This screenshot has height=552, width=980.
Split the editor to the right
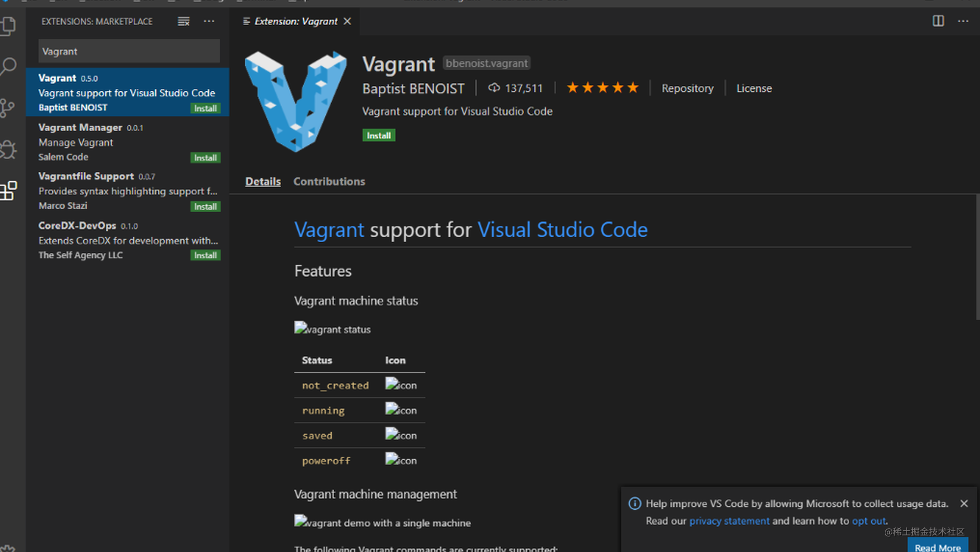938,21
